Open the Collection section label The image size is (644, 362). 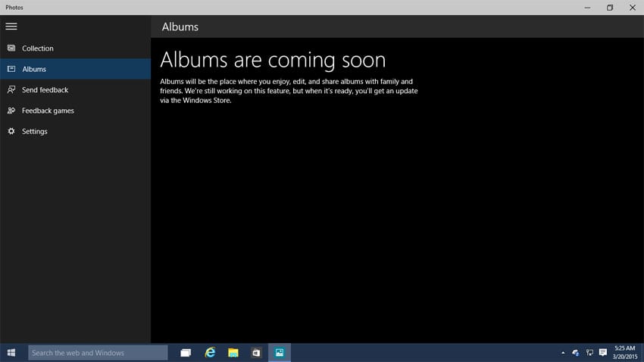click(38, 48)
